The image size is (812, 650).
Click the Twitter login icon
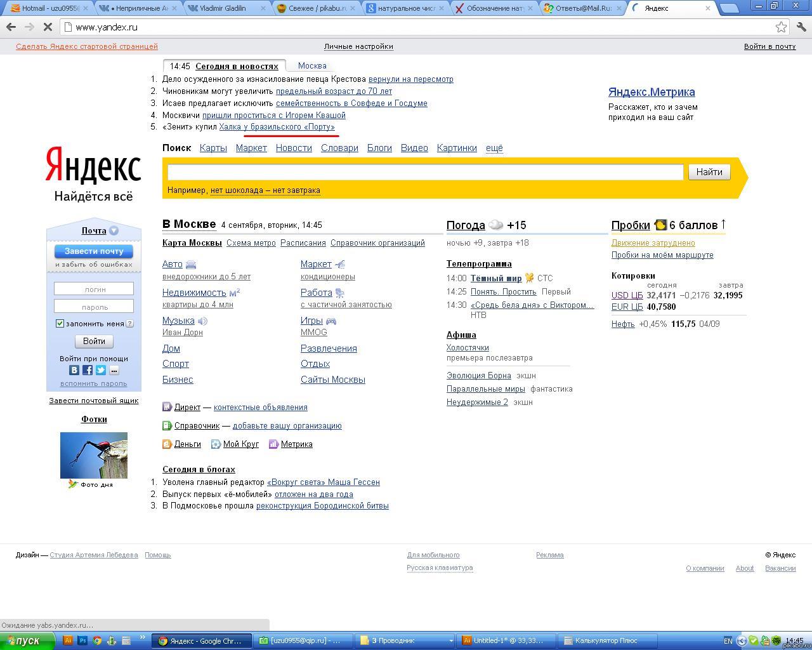pos(101,370)
